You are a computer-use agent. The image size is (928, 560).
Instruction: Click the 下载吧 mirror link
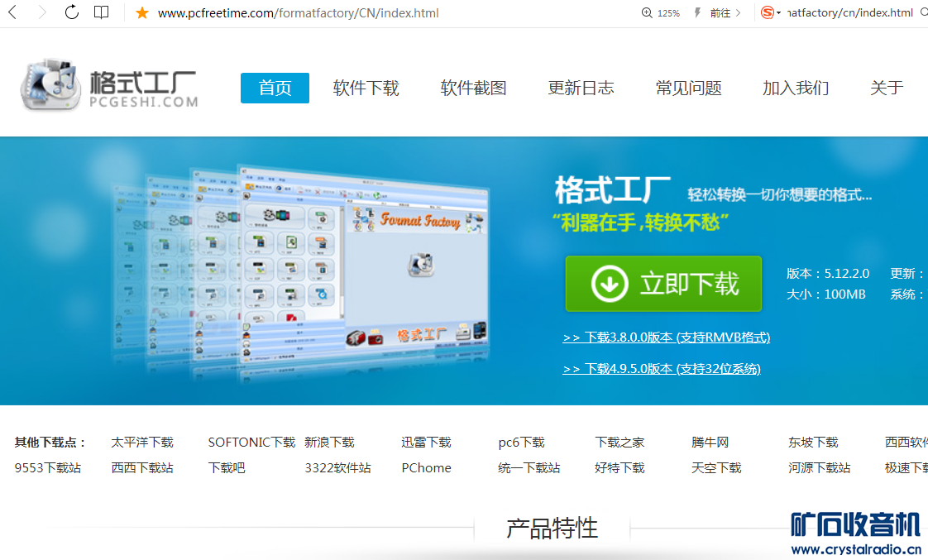(x=227, y=467)
